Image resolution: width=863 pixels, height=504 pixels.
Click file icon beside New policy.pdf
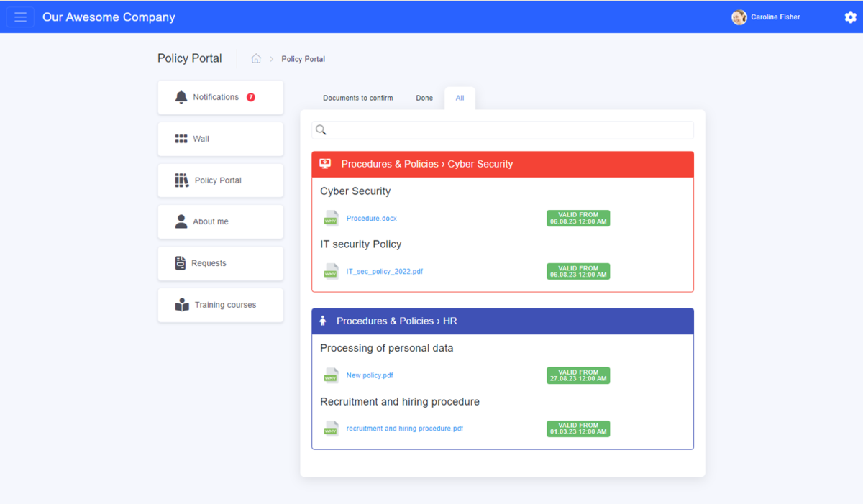pos(331,375)
